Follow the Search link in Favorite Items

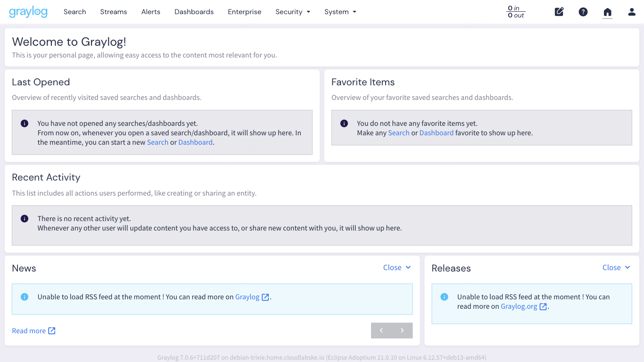399,133
